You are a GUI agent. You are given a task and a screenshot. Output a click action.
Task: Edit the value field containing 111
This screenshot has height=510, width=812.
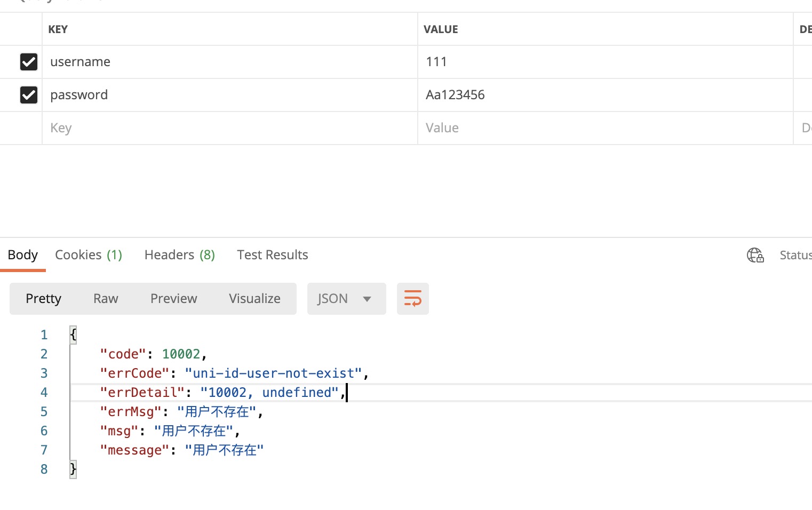tap(604, 62)
